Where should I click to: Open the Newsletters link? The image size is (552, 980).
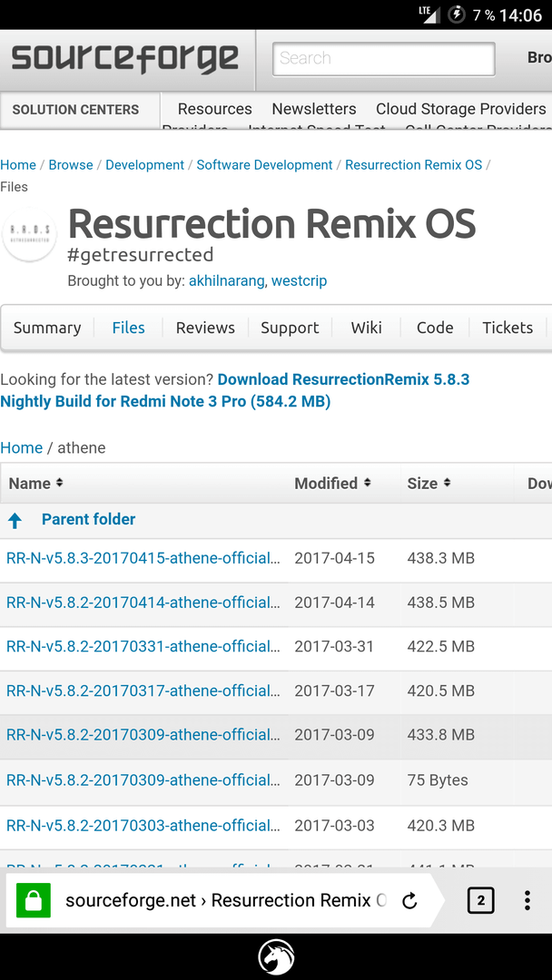coord(314,109)
